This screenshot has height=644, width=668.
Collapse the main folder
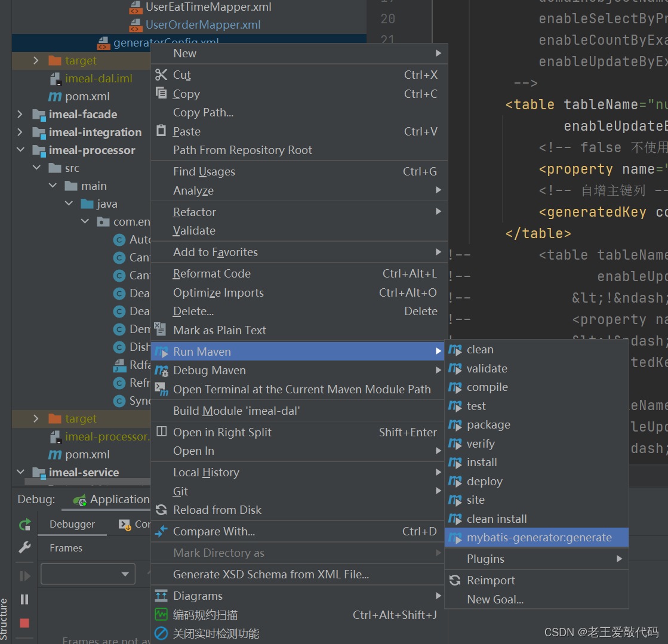point(53,186)
